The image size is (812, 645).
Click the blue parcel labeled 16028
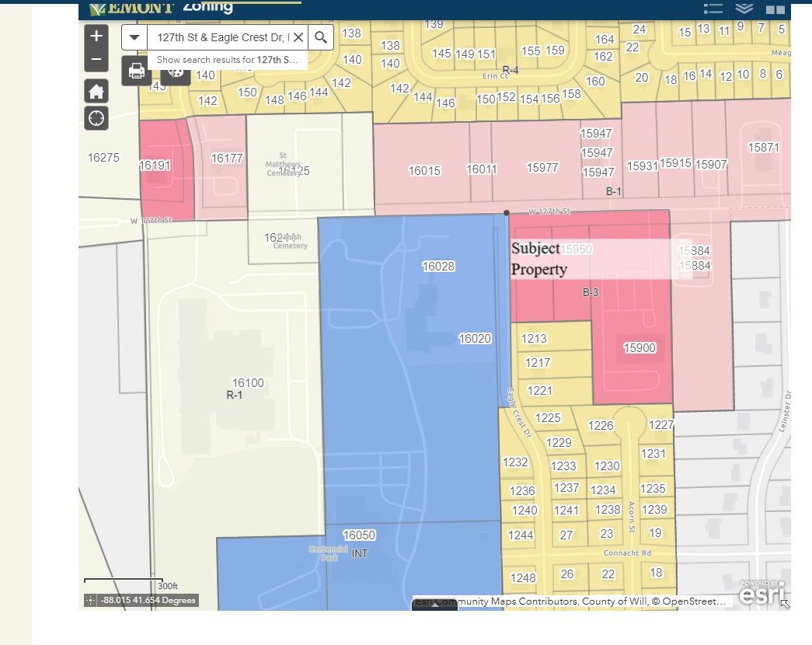(437, 267)
